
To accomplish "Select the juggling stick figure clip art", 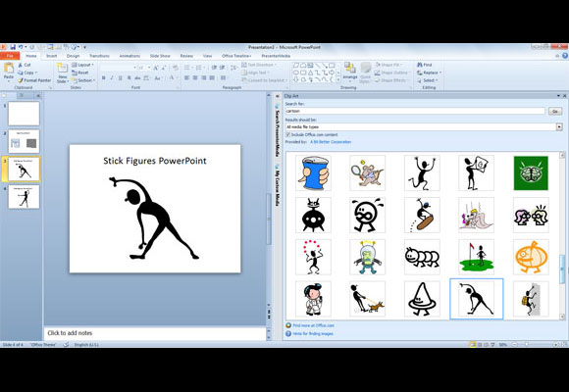I will [313, 257].
